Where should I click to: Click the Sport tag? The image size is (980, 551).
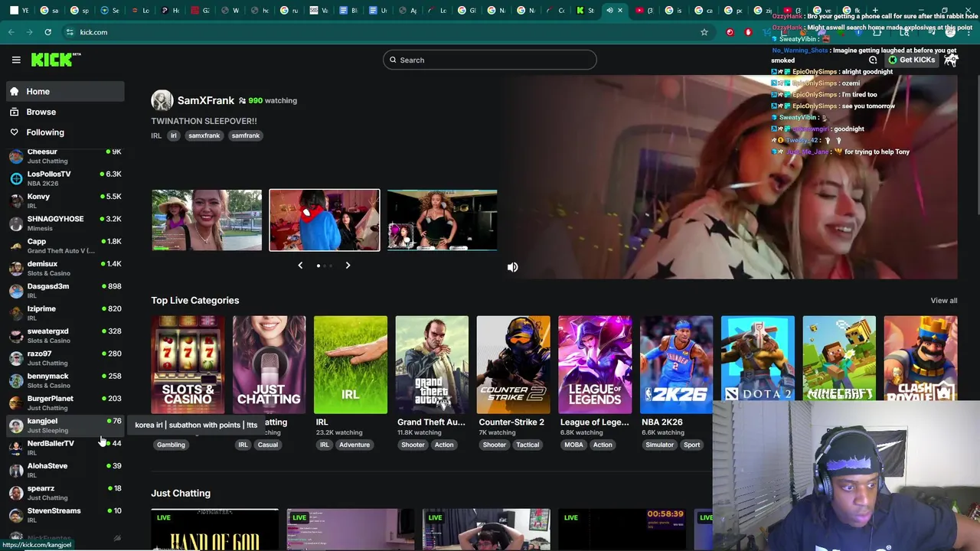692,445
